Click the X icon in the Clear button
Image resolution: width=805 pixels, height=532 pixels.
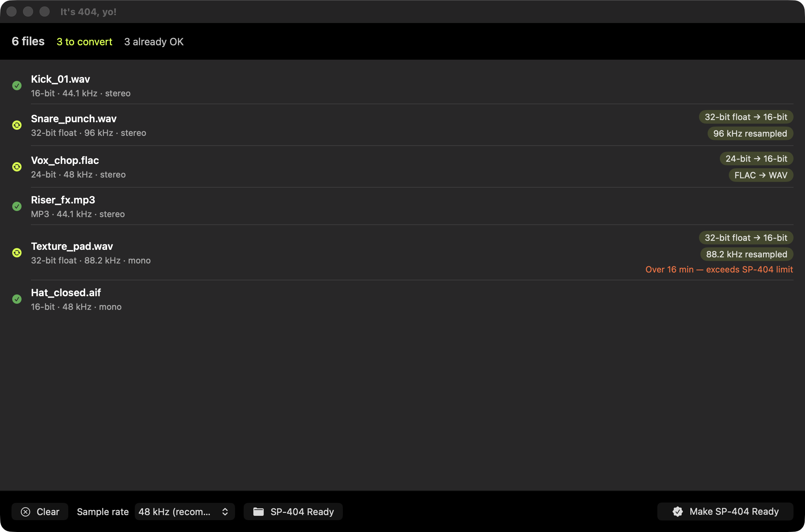tap(26, 512)
